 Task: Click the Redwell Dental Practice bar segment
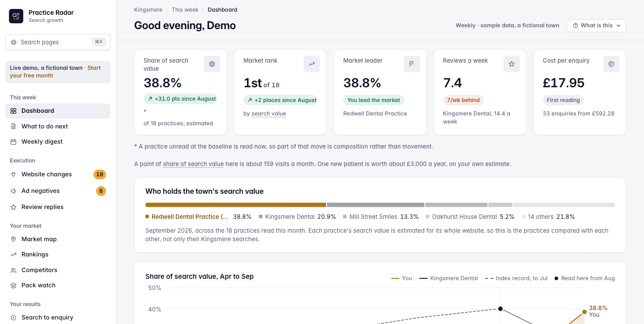click(236, 205)
